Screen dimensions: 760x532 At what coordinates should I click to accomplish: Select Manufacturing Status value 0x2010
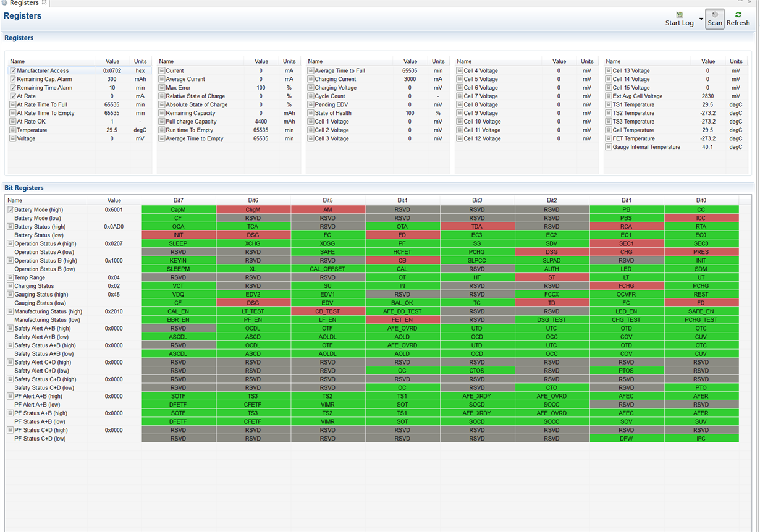coord(114,311)
